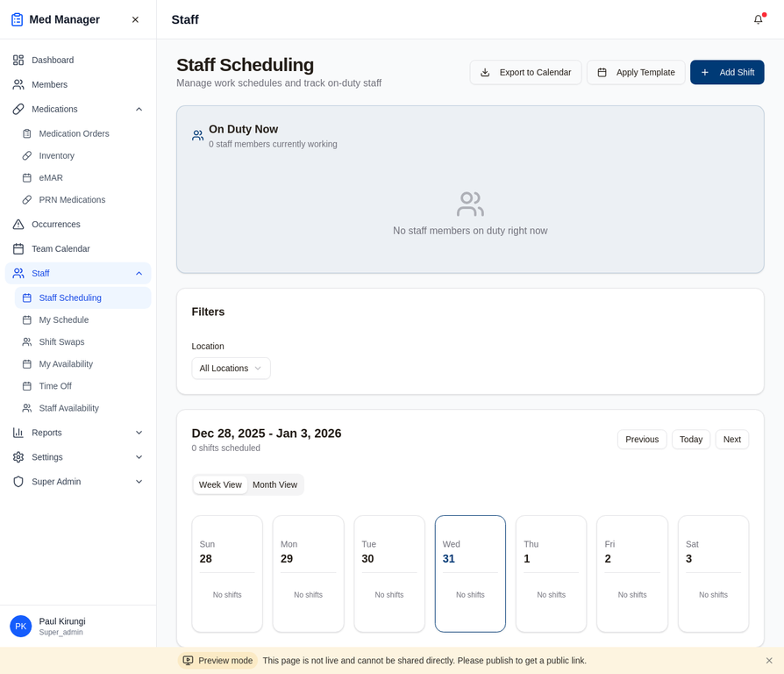Open the All Locations dropdown
The height and width of the screenshot is (674, 784).
point(231,369)
